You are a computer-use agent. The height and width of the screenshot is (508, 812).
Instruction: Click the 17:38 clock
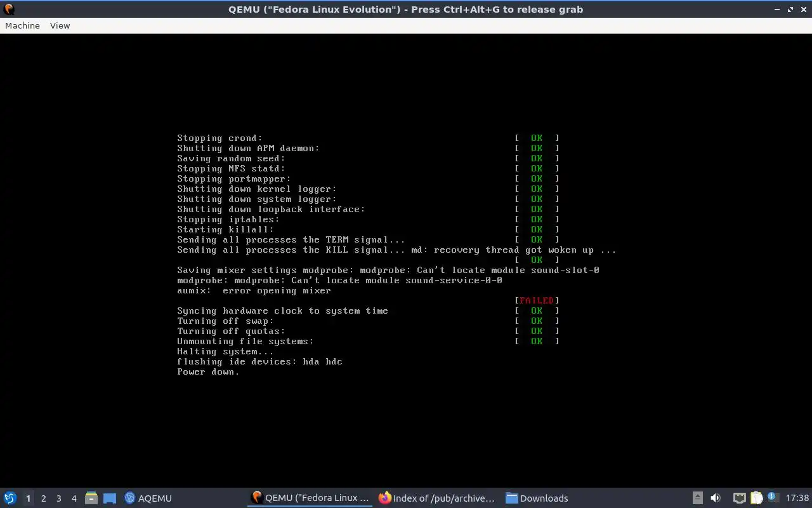click(797, 498)
